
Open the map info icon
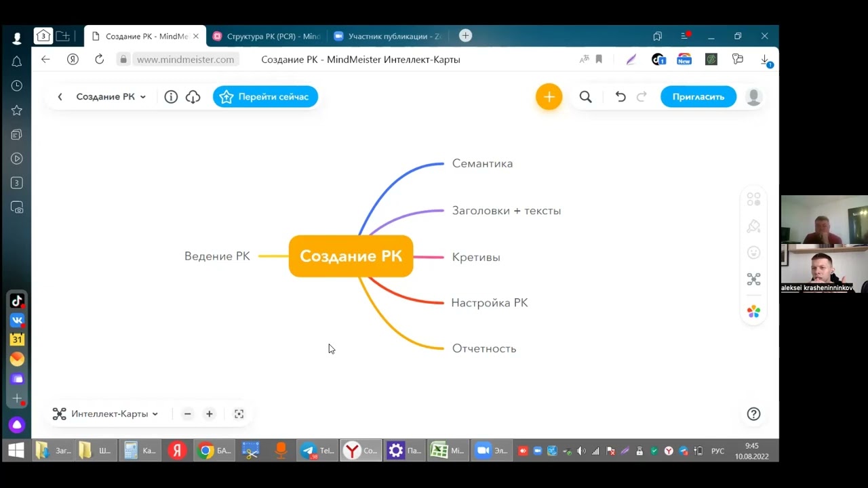point(171,97)
